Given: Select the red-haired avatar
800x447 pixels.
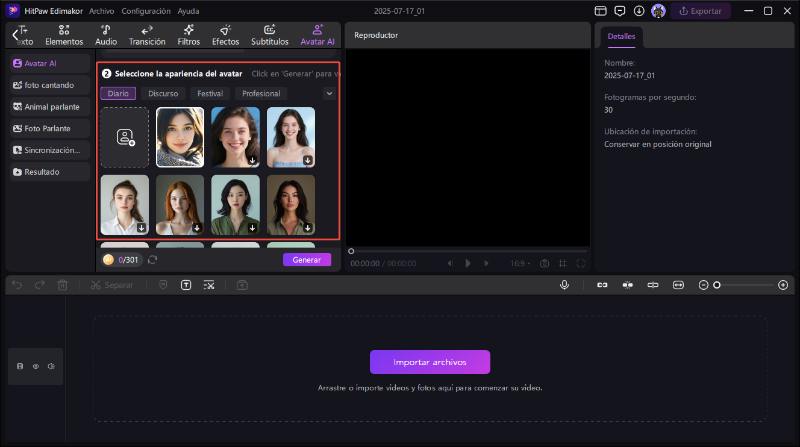Looking at the screenshot, I should pyautogui.click(x=180, y=205).
